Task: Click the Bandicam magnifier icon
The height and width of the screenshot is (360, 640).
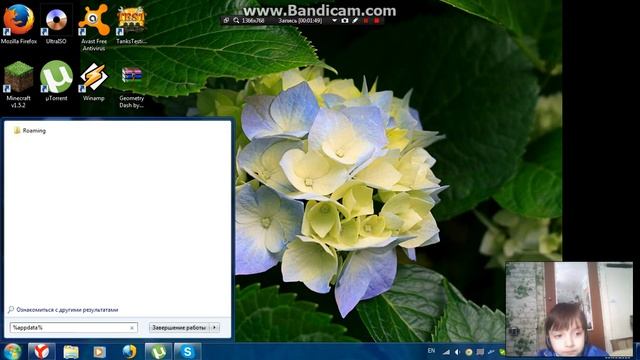Action: pyautogui.click(x=236, y=20)
